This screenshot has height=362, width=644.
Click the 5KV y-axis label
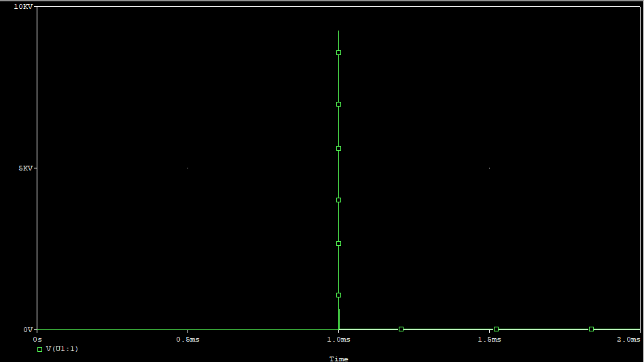pos(25,168)
